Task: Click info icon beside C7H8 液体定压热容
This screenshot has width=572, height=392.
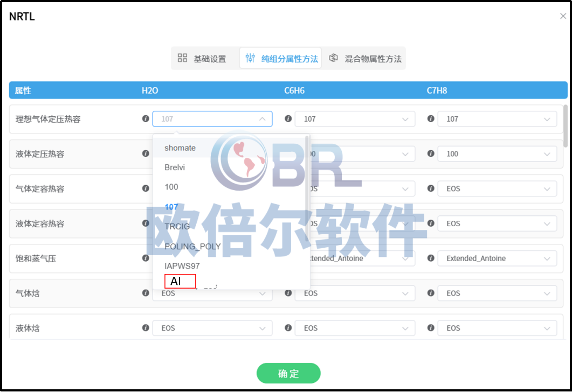Action: pyautogui.click(x=431, y=153)
